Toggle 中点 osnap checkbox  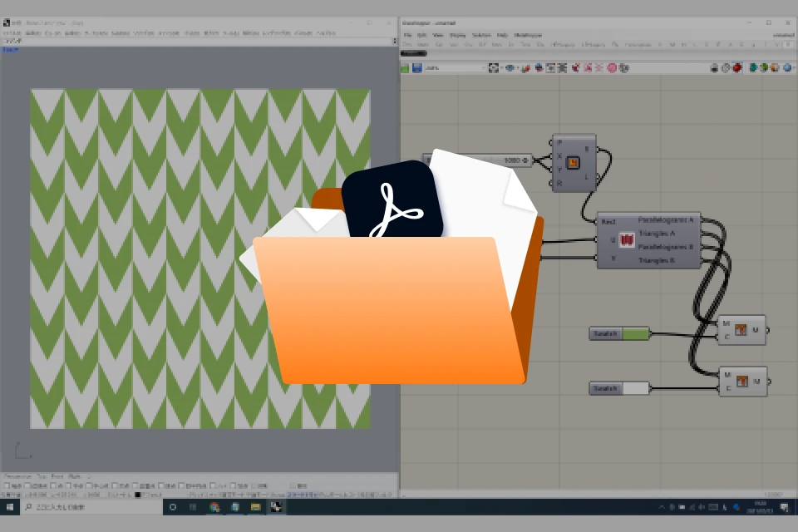click(x=68, y=486)
